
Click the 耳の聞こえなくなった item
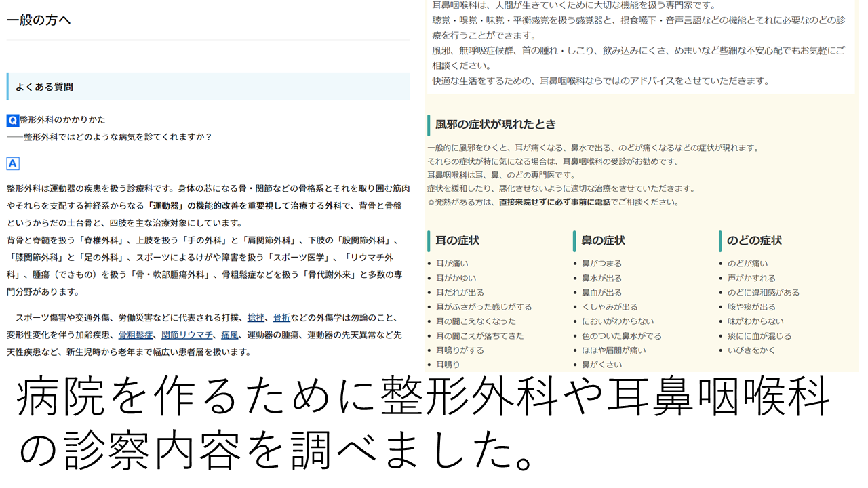click(x=475, y=321)
